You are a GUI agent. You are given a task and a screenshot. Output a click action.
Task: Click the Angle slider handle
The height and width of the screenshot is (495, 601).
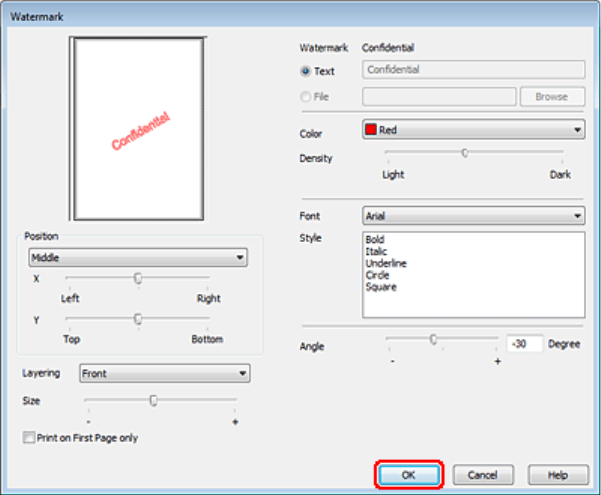click(x=433, y=339)
